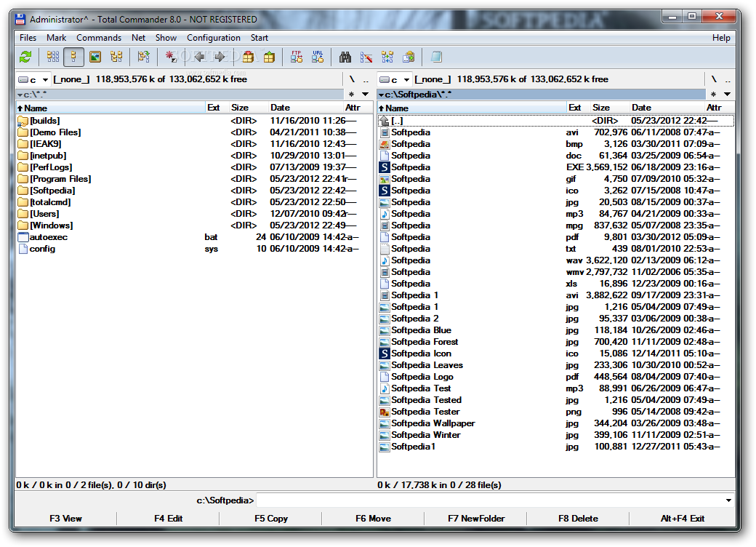Click the multi-rename tool icon

point(366,57)
